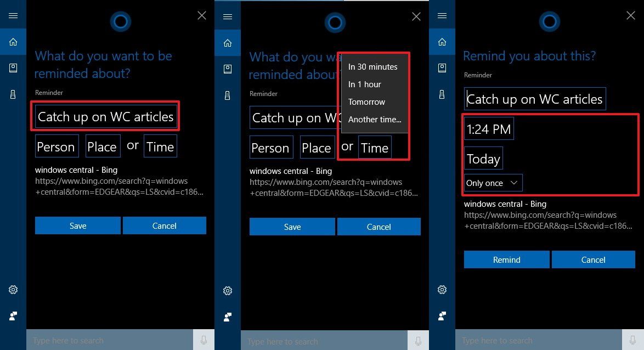The width and height of the screenshot is (644, 350).
Task: Click the Cortana circle logo
Action: pos(120,22)
